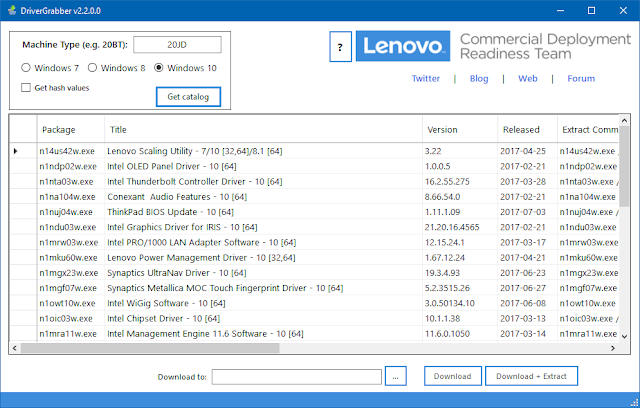Select the n1nta03w.exe package cell
Screen dimensions: 640x408
pos(71,182)
